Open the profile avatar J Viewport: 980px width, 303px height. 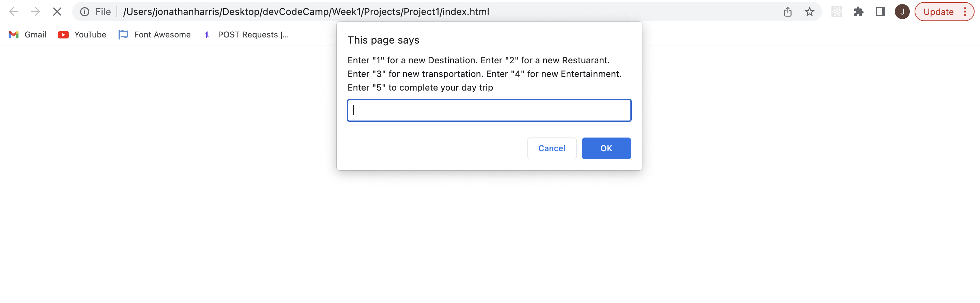[x=902, y=12]
